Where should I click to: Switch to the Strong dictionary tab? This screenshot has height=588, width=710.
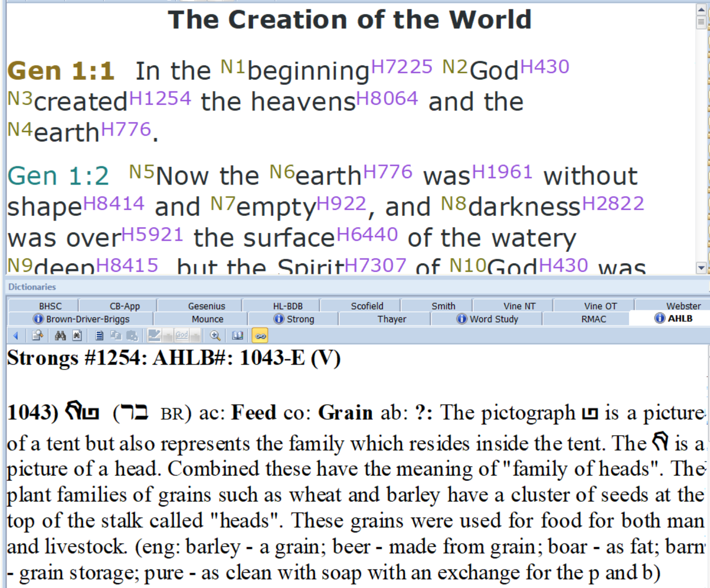point(294,319)
